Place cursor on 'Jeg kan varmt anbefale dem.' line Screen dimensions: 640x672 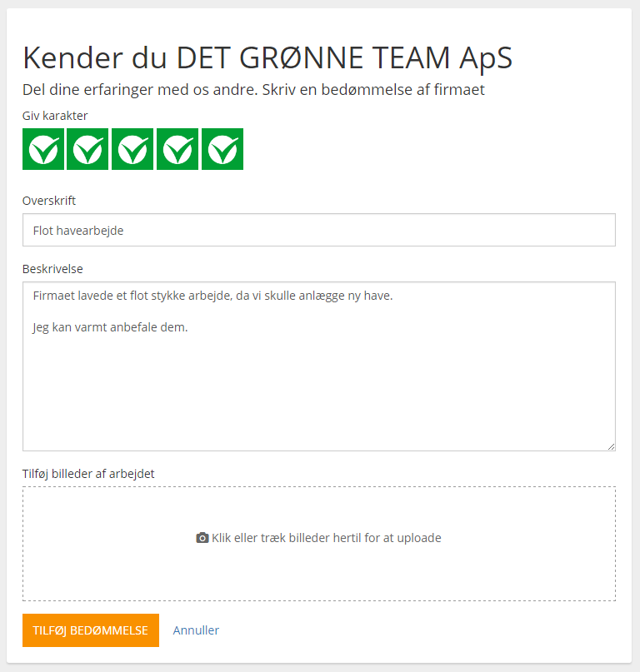pos(110,327)
